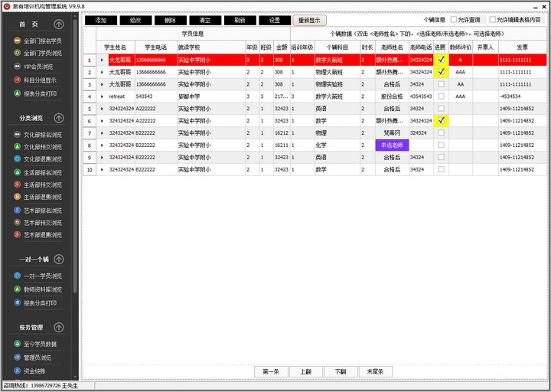Uncheck 进展 checkbox in row 1
Viewport: 551px width, 392px height.
point(441,60)
